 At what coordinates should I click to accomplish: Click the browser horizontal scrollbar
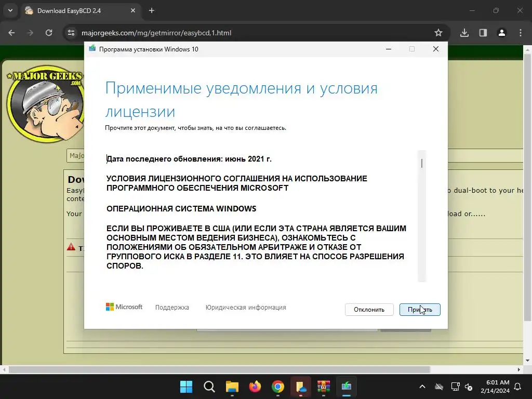[x=219, y=369]
